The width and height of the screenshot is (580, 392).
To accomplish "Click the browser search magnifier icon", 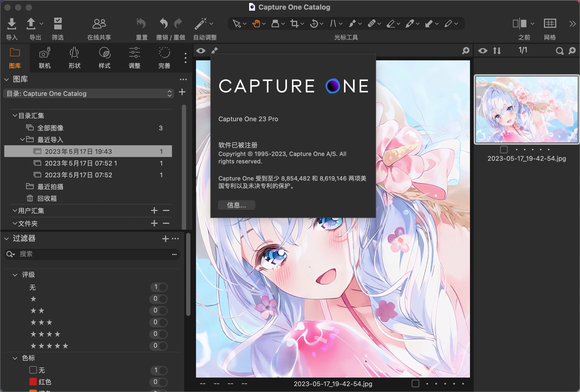I will 559,51.
